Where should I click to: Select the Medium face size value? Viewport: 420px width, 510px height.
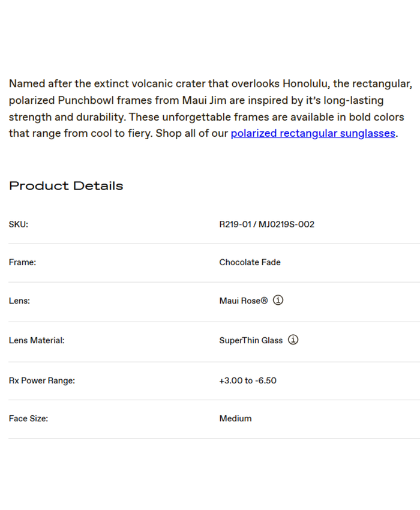pyautogui.click(x=235, y=418)
